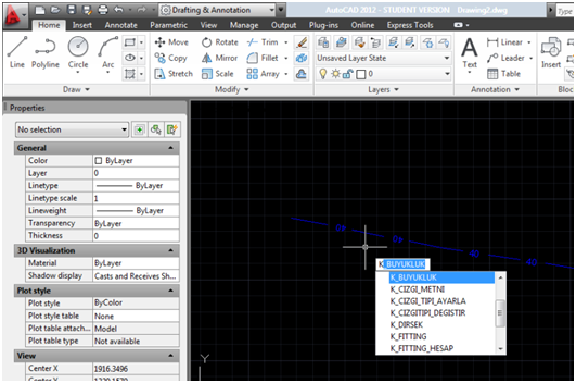Image resolution: width=575 pixels, height=381 pixels.
Task: Click the Plot printer icon
Action: coord(103,10)
